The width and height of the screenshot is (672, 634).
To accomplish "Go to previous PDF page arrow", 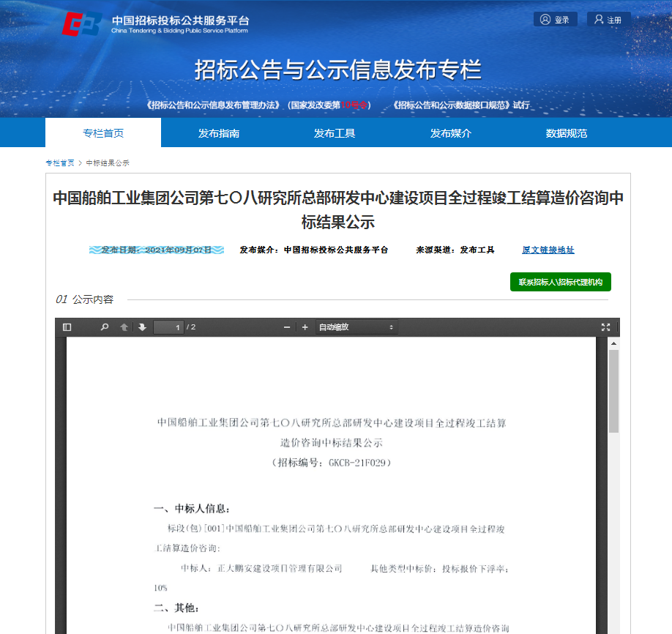I will 124,327.
